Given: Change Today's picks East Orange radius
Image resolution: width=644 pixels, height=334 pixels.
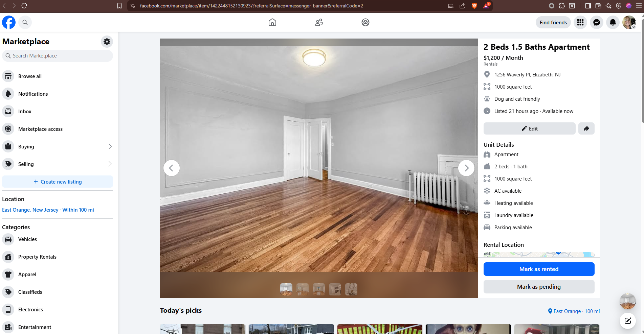Looking at the screenshot, I should click(574, 311).
